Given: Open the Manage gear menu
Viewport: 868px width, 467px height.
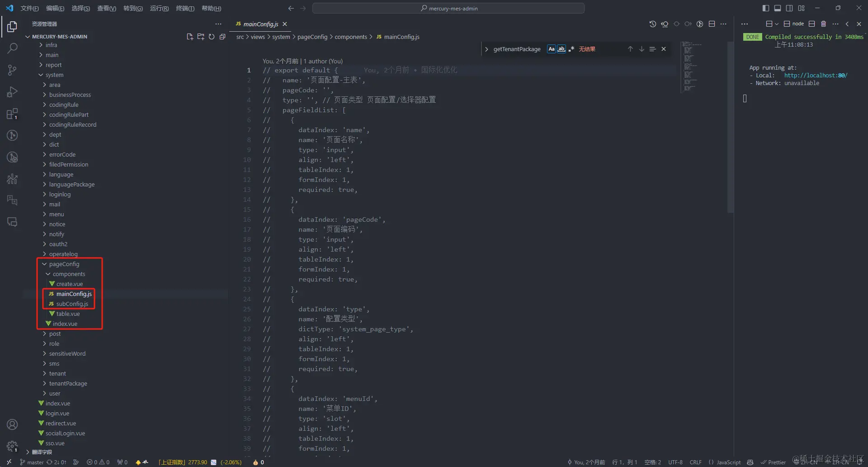Looking at the screenshot, I should point(12,446).
